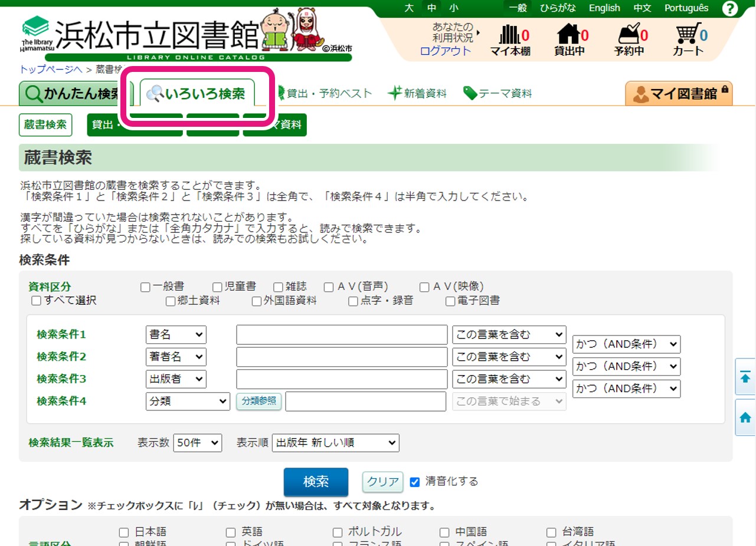Check the 英語 language checkbox
The height and width of the screenshot is (546, 756).
point(230,532)
